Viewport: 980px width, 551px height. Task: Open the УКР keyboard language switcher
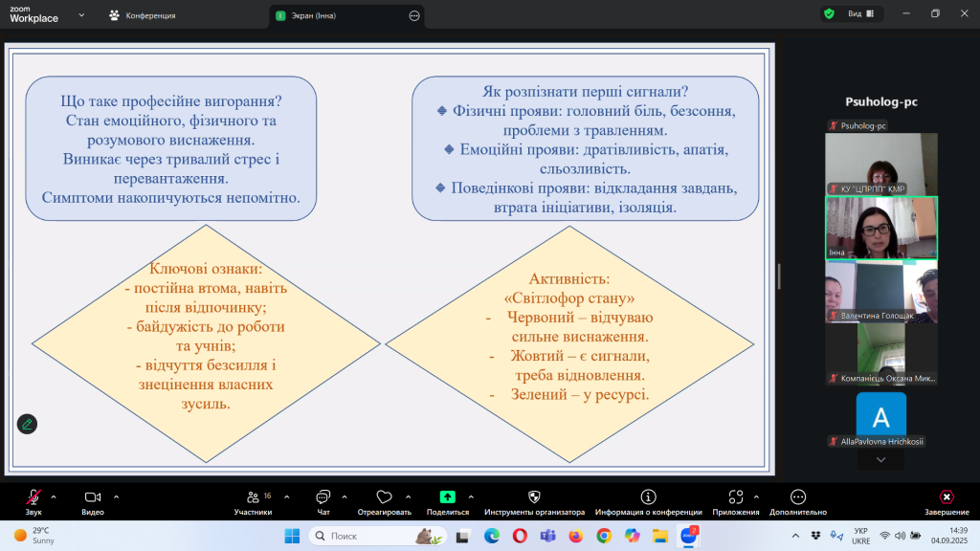pos(861,536)
